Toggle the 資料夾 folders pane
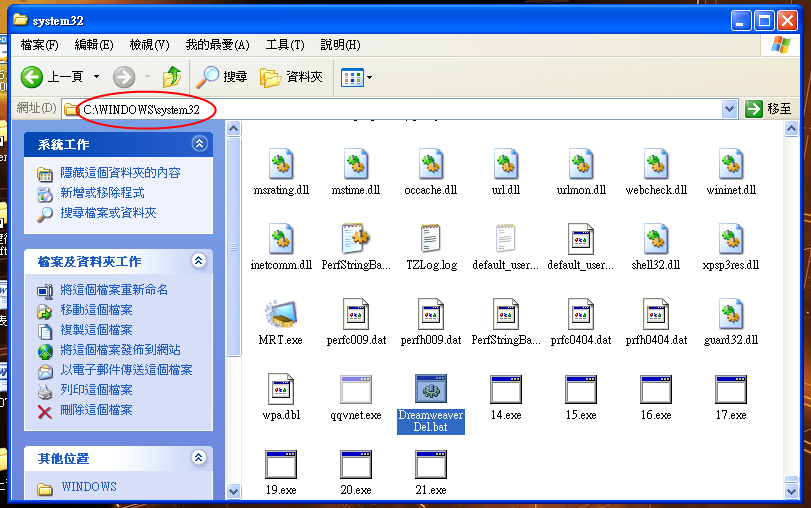811x508 pixels. [291, 77]
